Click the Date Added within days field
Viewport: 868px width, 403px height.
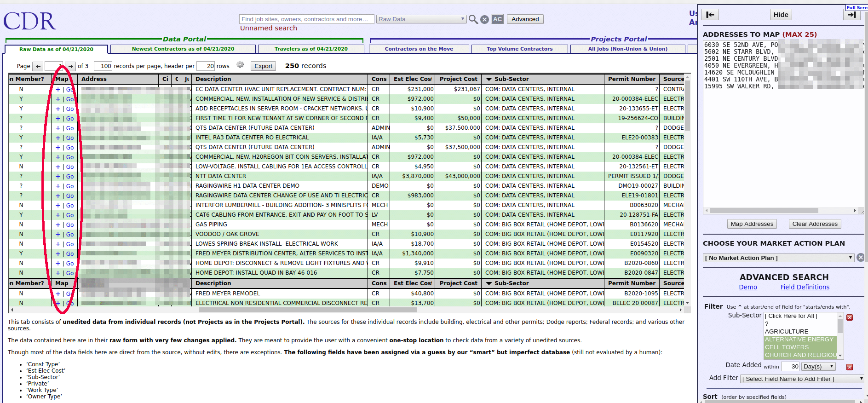coord(790,367)
